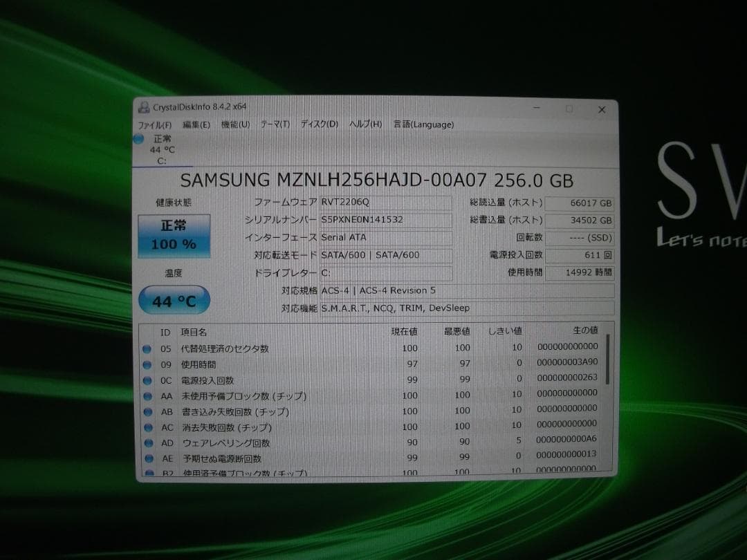The image size is (747, 560).
Task: Click the indicator for 未使用予備ブロック数 (チップ)
Action: pos(147,395)
